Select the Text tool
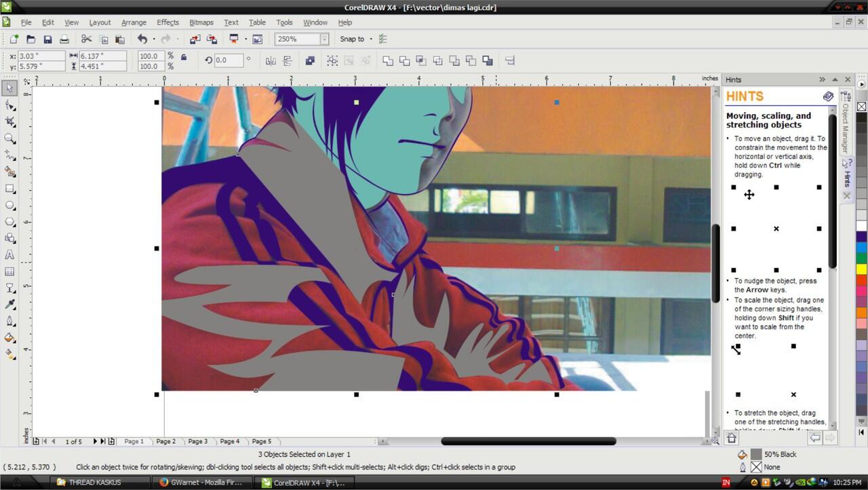The height and width of the screenshot is (490, 868). [x=9, y=255]
